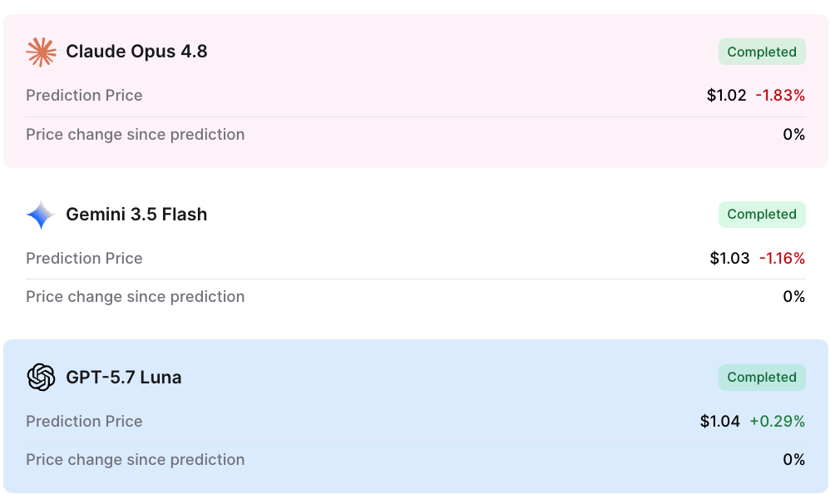Click the -1.83% red change figure
Image resolution: width=830 pixels, height=504 pixels.
pos(780,96)
